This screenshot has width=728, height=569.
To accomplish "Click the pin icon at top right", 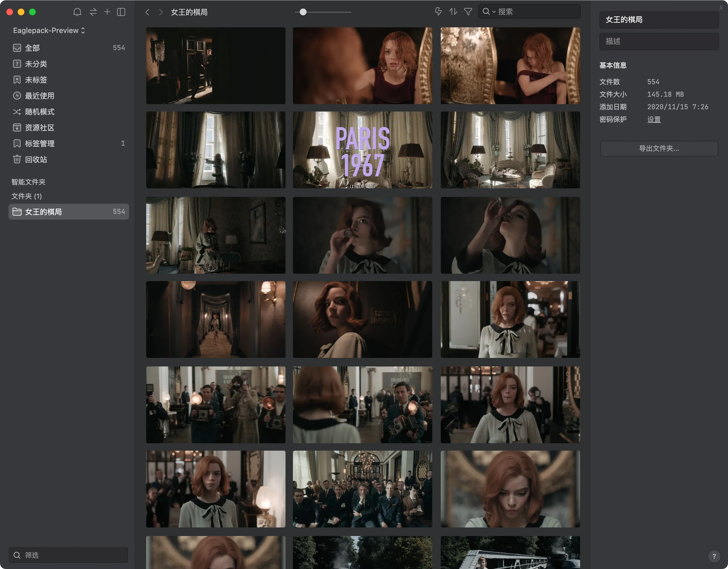I will point(721,7).
